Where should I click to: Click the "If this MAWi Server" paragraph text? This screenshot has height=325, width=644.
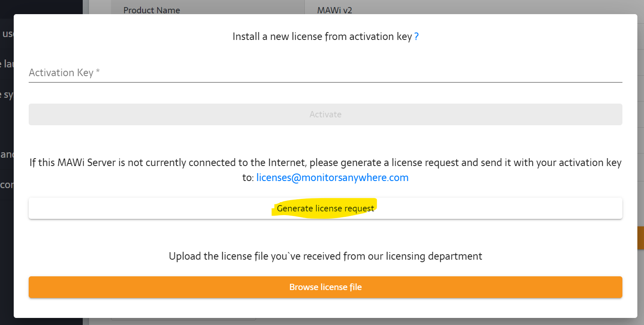pos(325,162)
